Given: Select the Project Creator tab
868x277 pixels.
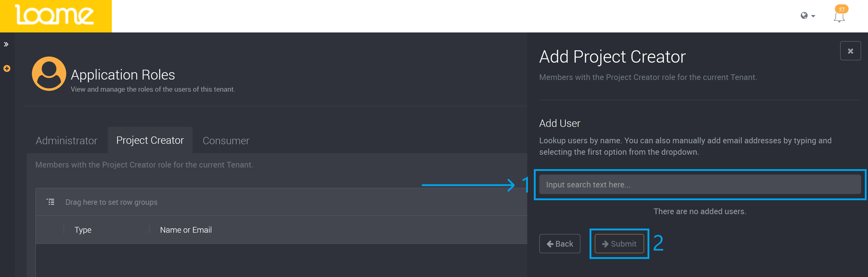Looking at the screenshot, I should tap(150, 140).
